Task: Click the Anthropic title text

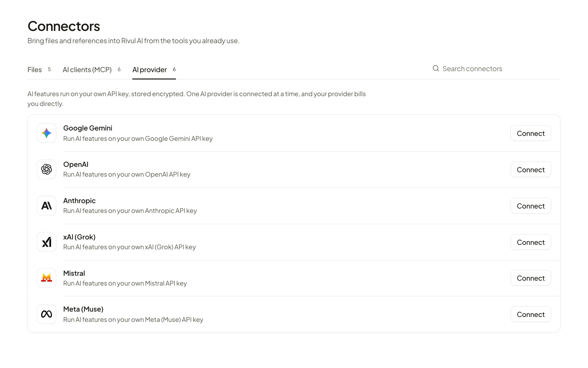Action: [79, 201]
